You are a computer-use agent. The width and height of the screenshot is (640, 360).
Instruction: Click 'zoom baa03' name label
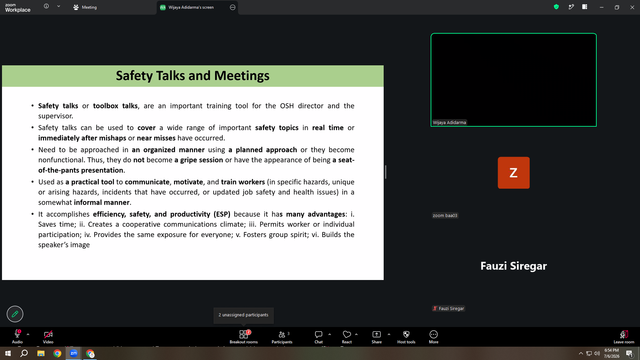[445, 216]
